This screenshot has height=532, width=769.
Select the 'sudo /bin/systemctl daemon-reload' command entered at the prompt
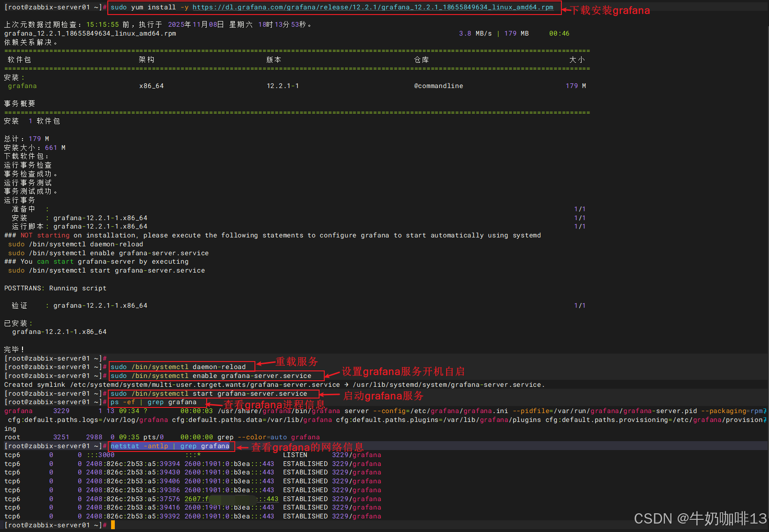click(x=178, y=367)
